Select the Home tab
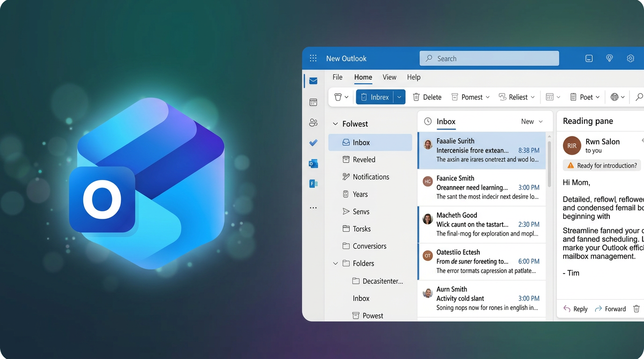The width and height of the screenshot is (644, 359). [x=363, y=77]
